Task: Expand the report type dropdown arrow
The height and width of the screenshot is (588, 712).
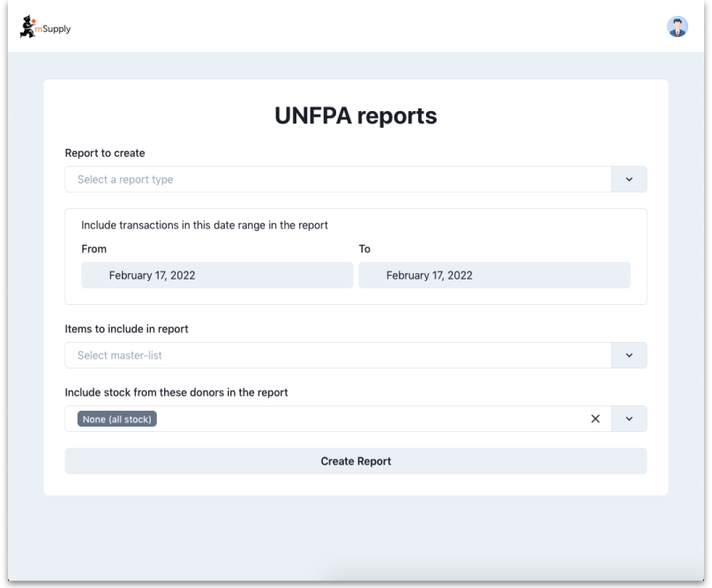Action: click(x=629, y=180)
